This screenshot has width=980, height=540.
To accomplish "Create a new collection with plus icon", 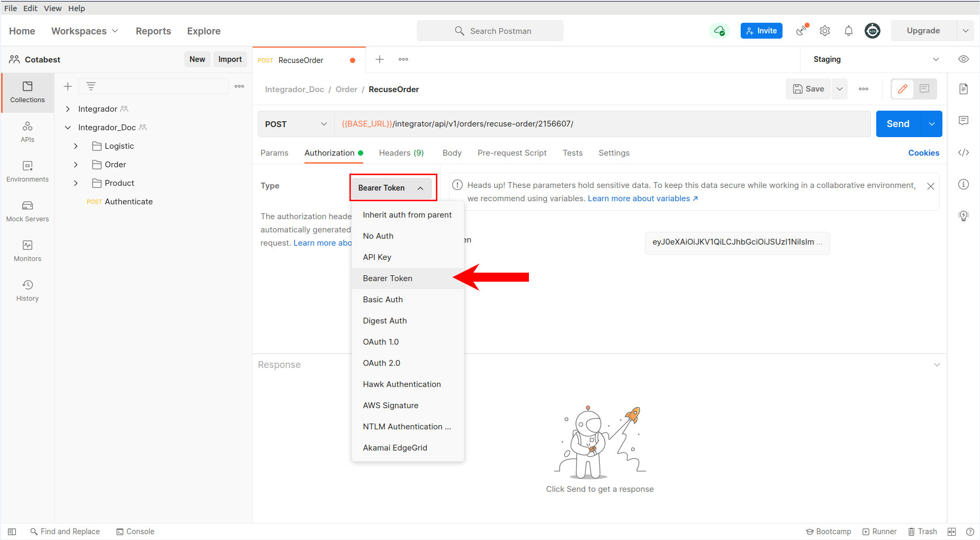I will coord(68,86).
